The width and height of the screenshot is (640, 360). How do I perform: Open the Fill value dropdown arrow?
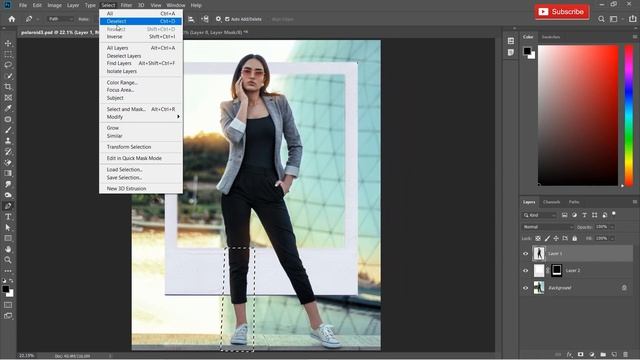tap(612, 238)
